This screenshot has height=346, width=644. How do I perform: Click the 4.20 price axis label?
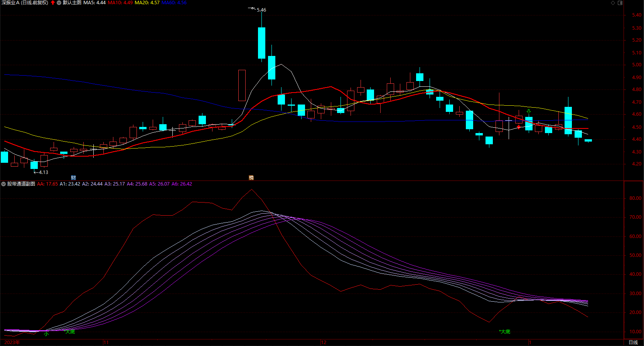point(637,164)
